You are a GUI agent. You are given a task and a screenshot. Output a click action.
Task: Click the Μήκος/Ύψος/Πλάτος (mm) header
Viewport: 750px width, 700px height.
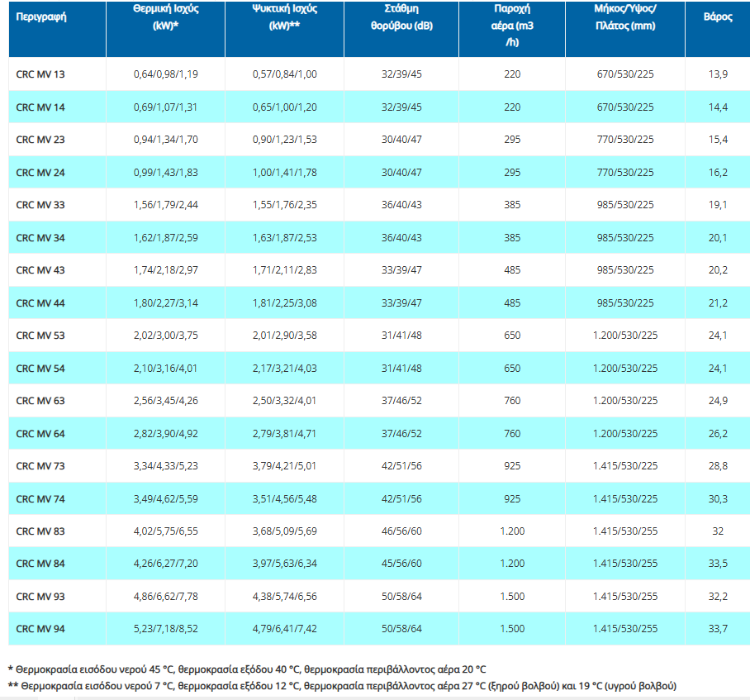pos(624,17)
